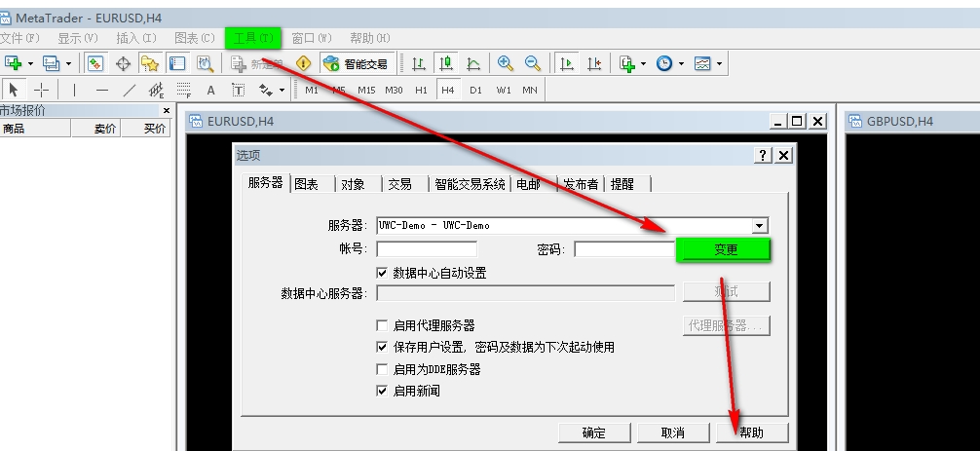
Task: Toggle chart shift icon
Action: pos(594,63)
